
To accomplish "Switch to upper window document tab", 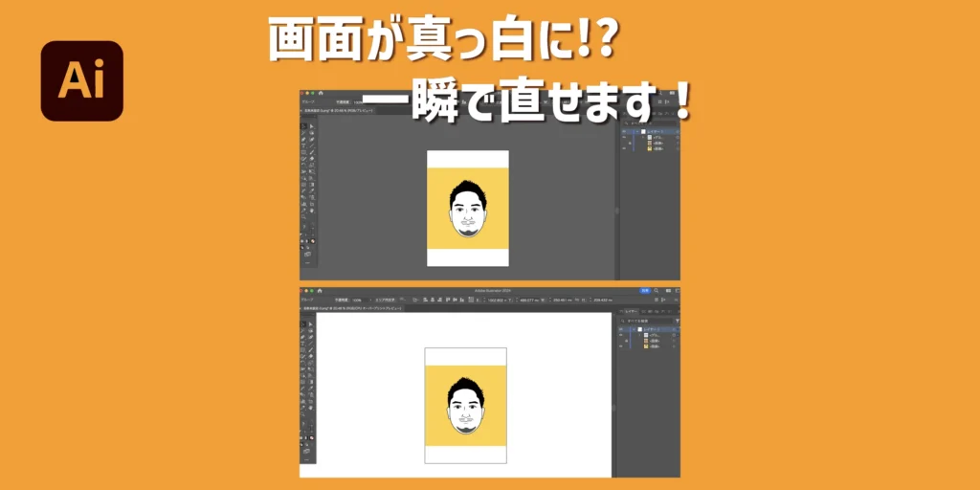I will coord(338,111).
